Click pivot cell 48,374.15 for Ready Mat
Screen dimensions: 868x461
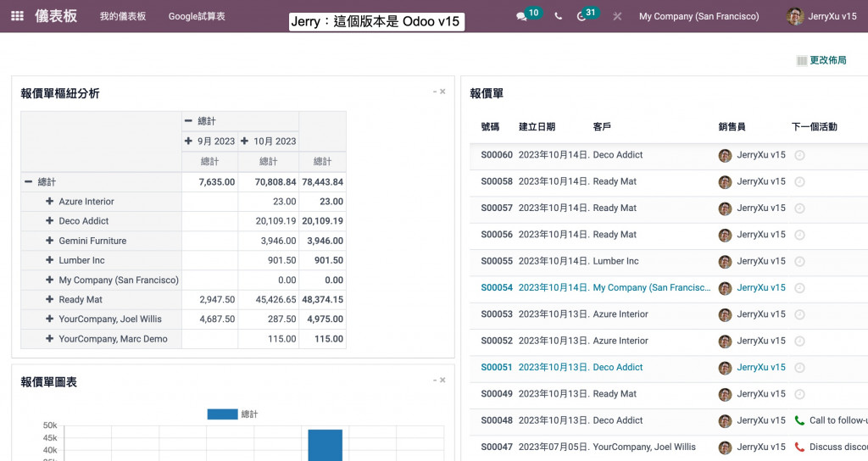[322, 299]
